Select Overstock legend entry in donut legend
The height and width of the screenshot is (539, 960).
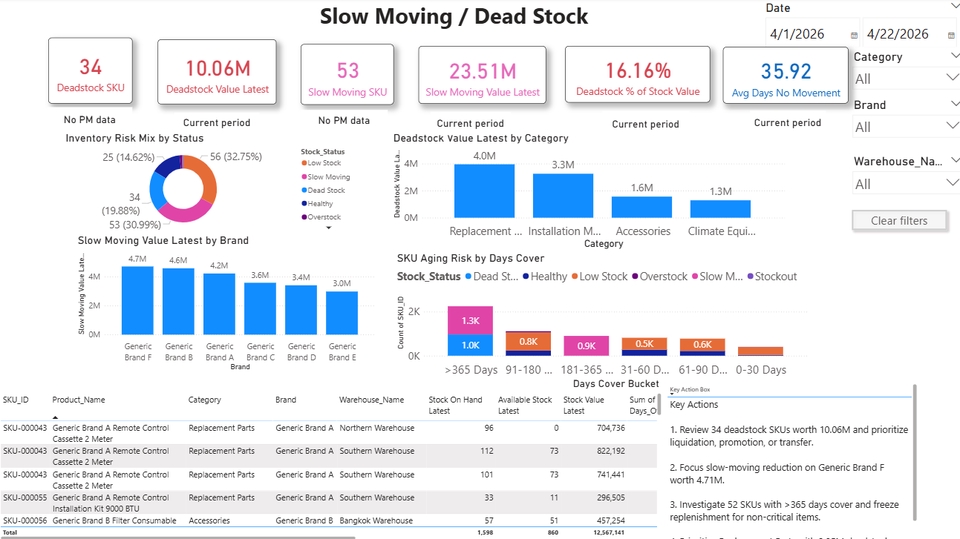click(x=321, y=217)
